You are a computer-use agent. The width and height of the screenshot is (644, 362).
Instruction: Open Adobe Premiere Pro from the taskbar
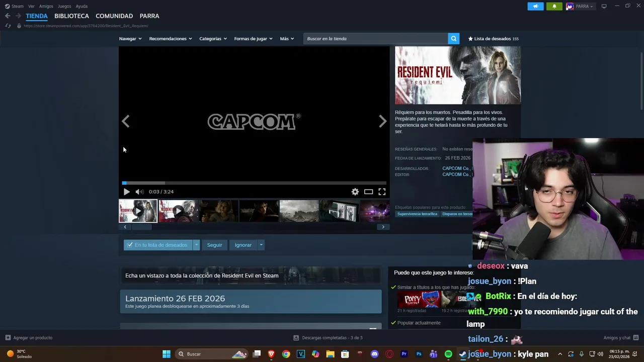point(404,354)
